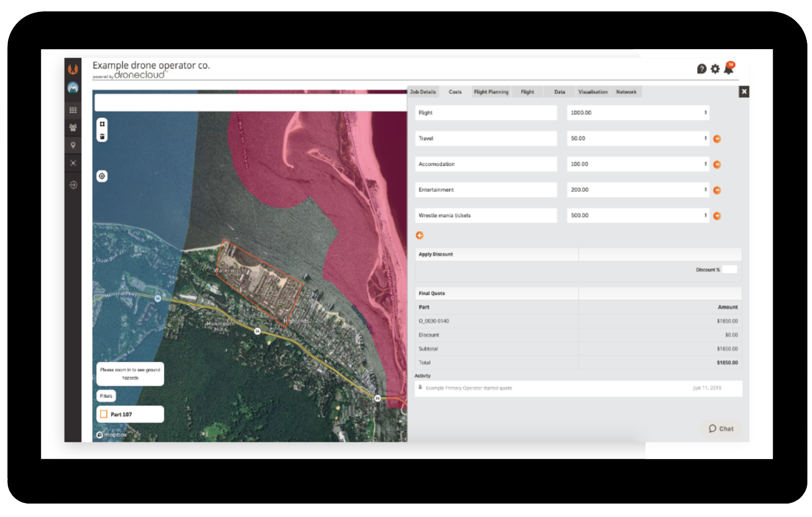The image size is (812, 517).
Task: Click the trash delete tool on map
Action: [102, 136]
